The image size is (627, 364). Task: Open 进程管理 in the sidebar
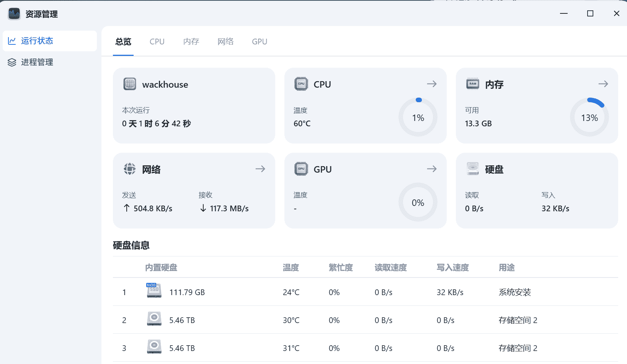click(x=37, y=62)
